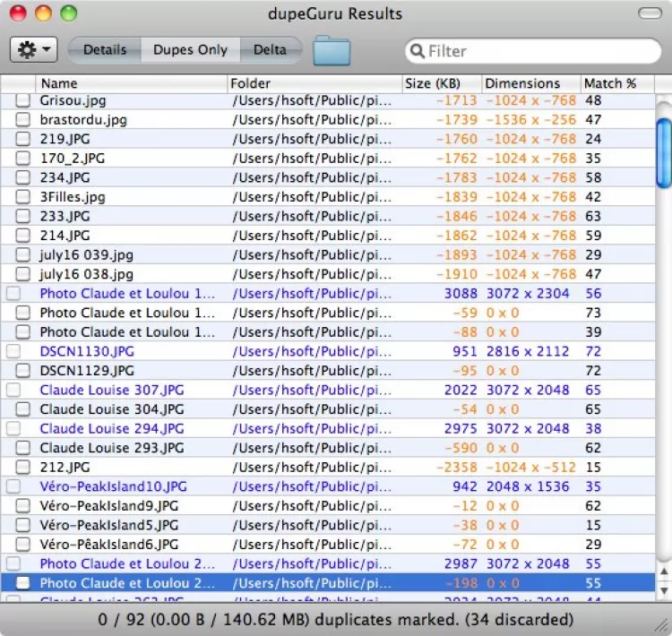Screen dimensions: 672x636
Task: Select the Véro-PeakIsland10.JPG row
Action: click(x=113, y=486)
